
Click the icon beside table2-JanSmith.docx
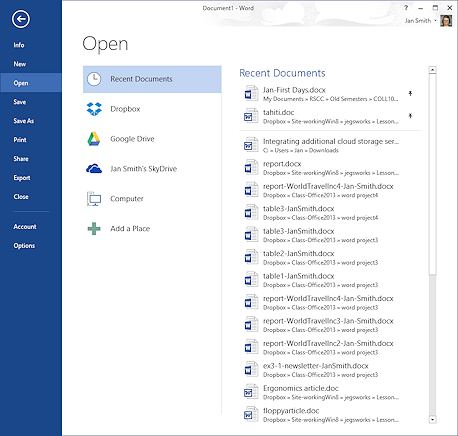[x=251, y=257]
